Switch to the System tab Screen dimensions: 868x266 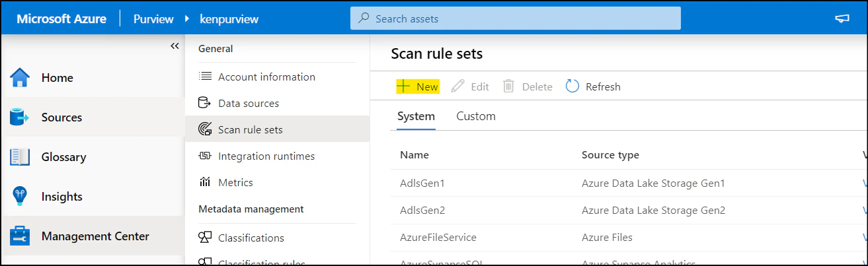pyautogui.click(x=416, y=116)
